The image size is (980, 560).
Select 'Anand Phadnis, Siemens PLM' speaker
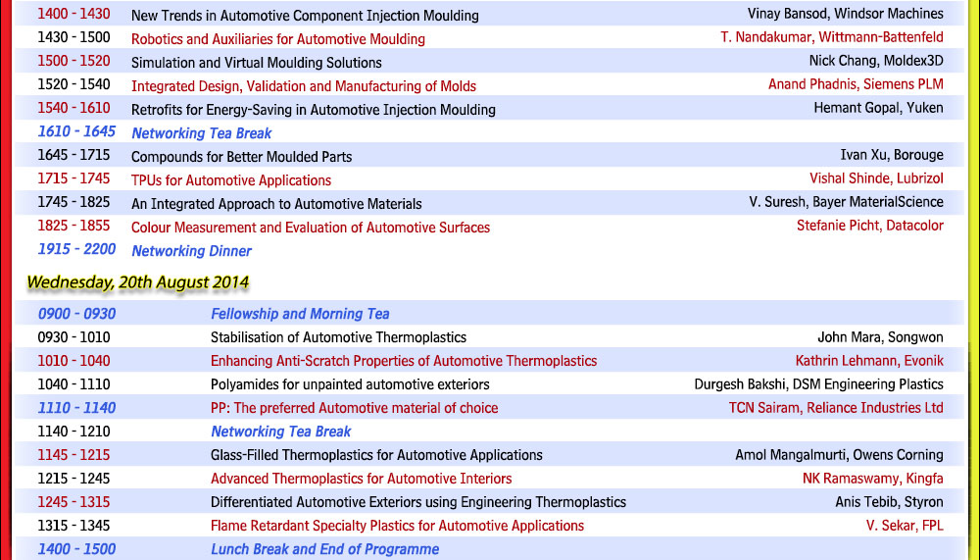pos(856,84)
